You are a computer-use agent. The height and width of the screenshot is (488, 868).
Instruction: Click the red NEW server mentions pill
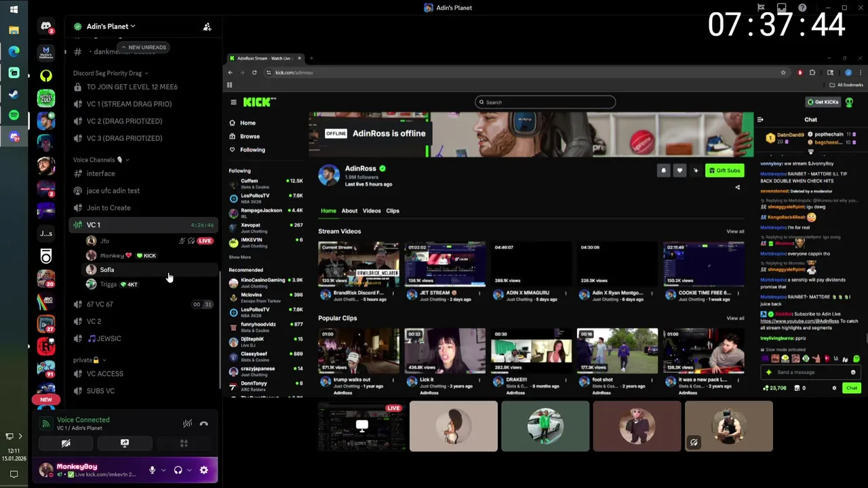(46, 399)
